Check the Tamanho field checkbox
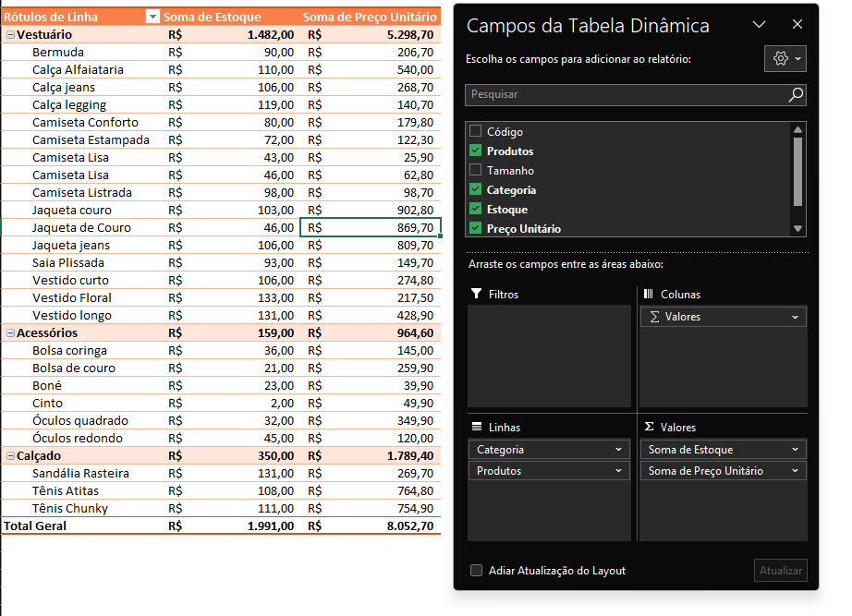This screenshot has height=616, width=852. 476,170
